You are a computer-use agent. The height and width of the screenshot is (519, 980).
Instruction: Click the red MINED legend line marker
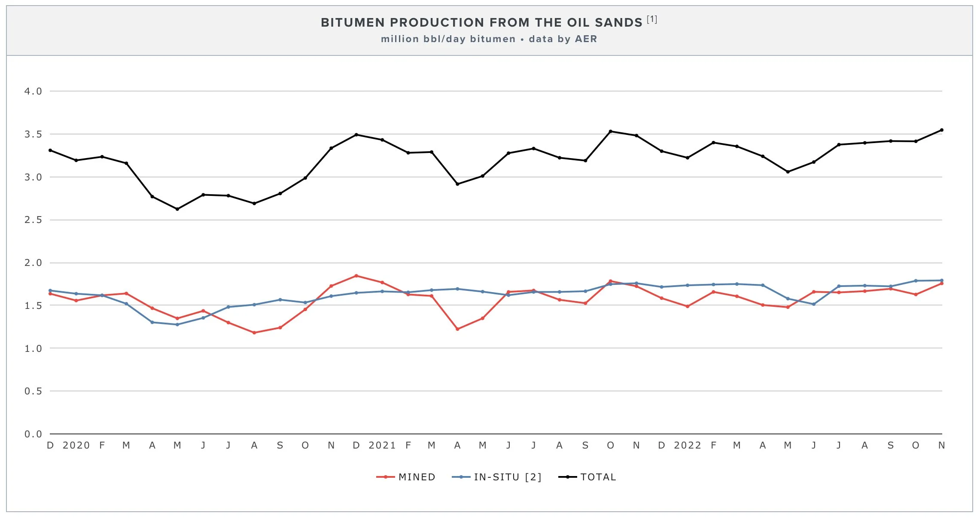(x=385, y=477)
